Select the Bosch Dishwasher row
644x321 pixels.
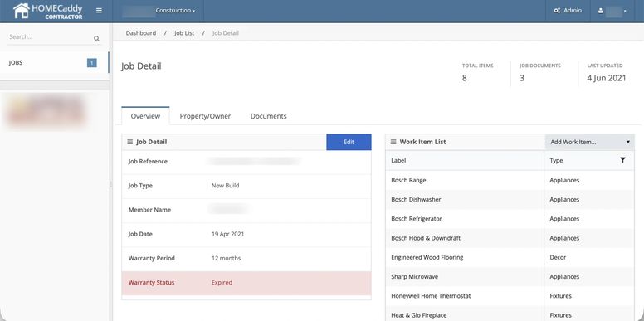(510, 200)
